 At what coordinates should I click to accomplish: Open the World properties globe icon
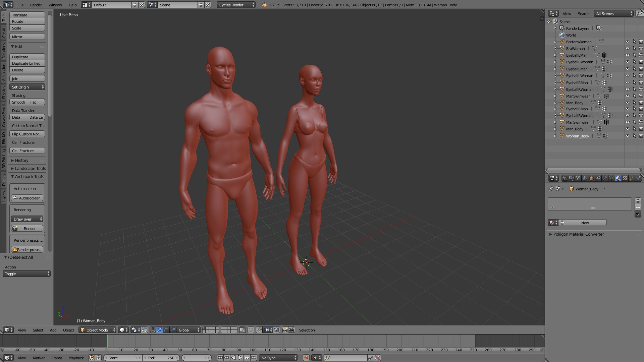585,178
